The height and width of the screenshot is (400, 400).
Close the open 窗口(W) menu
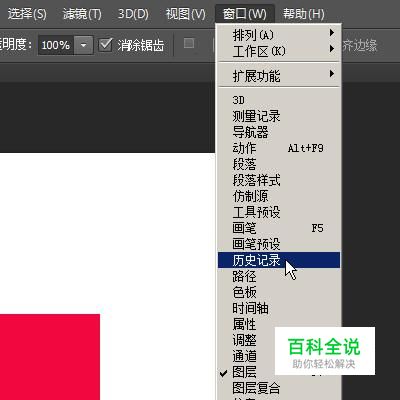pyautogui.click(x=245, y=14)
